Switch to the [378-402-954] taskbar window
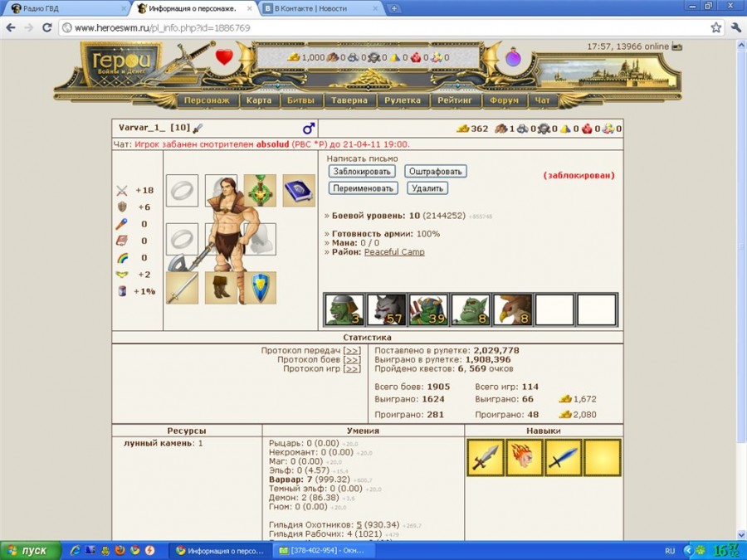747x560 pixels. click(325, 551)
